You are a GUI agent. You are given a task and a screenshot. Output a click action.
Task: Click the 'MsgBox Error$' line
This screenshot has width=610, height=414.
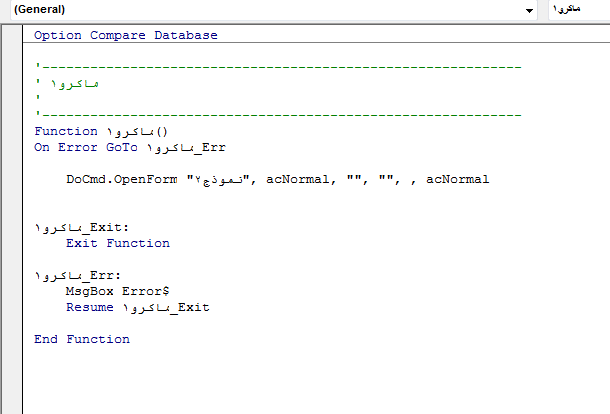117,291
